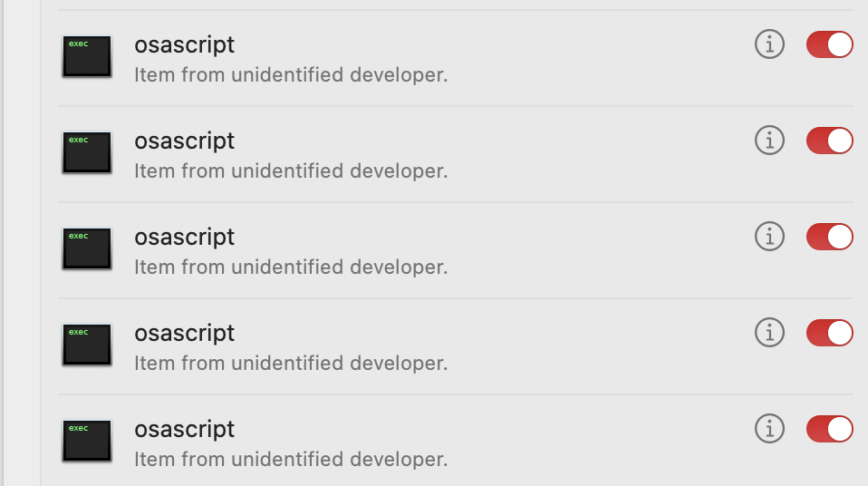Toggle off the fourth osascript item
Viewport: 868px width, 486px height.
click(x=829, y=333)
